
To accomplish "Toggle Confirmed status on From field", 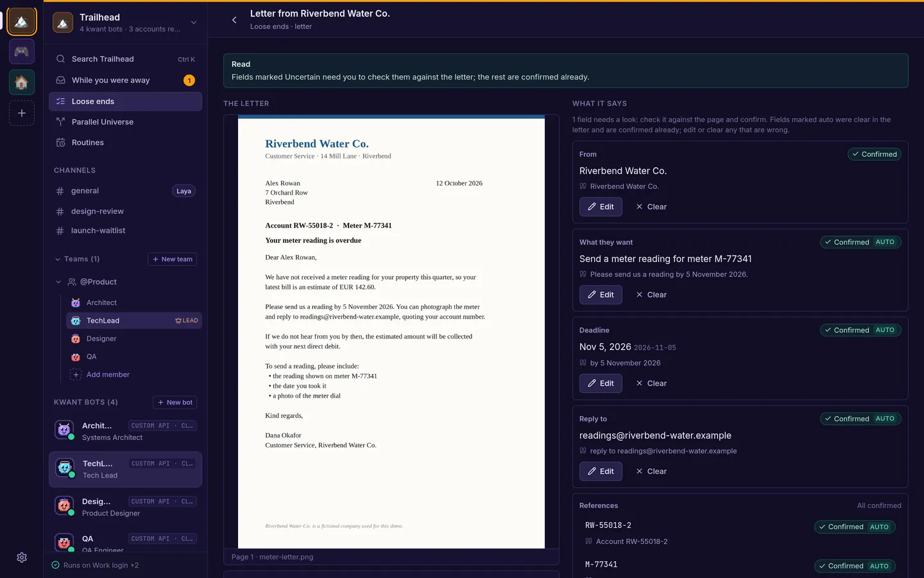I will [x=875, y=154].
